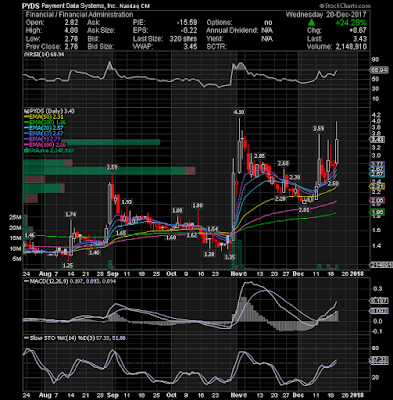Click the 4.30 peak price label

[x=239, y=112]
